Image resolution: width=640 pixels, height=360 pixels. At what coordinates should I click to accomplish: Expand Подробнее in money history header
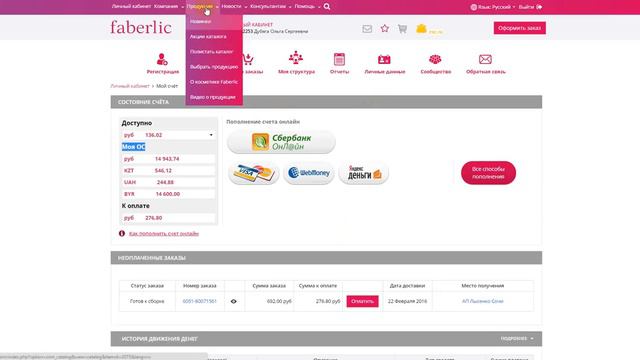pyautogui.click(x=517, y=338)
